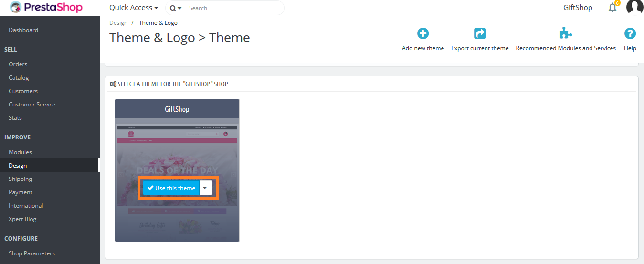Click the Add new theme plus icon
Screen dimensions: 644x264
pyautogui.click(x=423, y=33)
